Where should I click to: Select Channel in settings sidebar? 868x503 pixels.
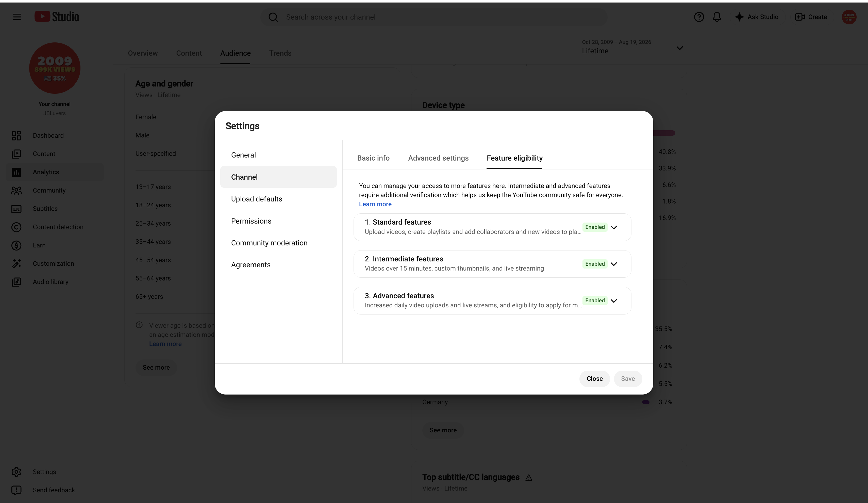click(278, 177)
